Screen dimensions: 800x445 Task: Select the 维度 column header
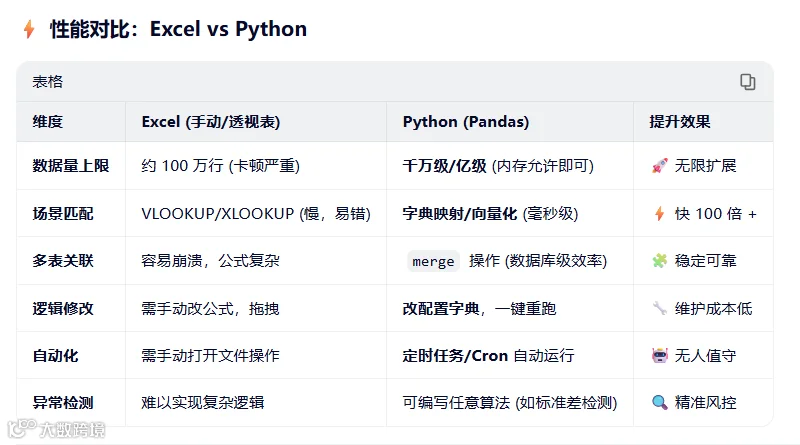(x=47, y=122)
